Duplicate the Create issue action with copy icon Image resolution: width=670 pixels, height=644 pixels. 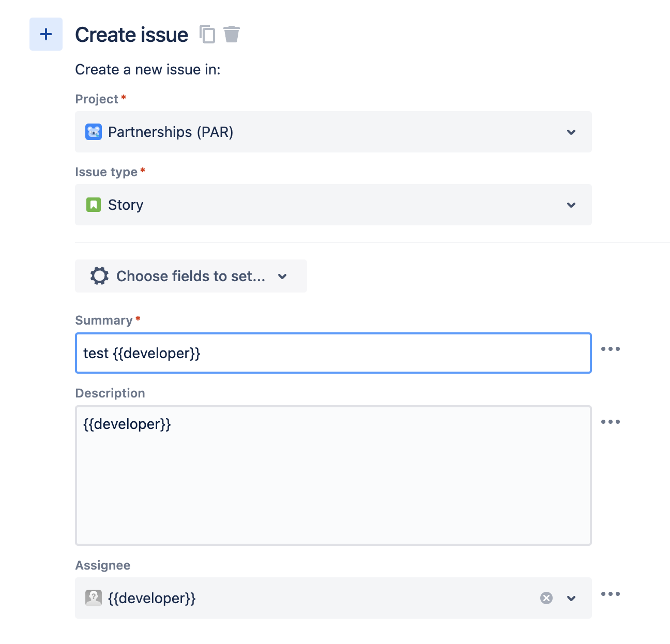[x=207, y=34]
